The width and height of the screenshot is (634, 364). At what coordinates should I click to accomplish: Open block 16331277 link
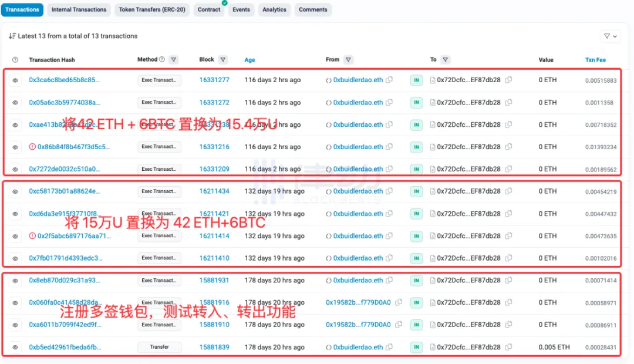point(214,80)
